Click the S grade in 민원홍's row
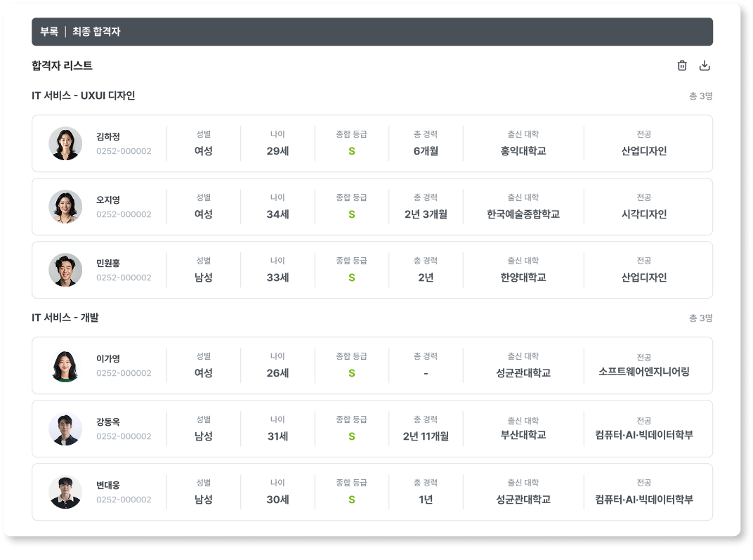Viewport: 753px width, 560px height. pos(352,278)
